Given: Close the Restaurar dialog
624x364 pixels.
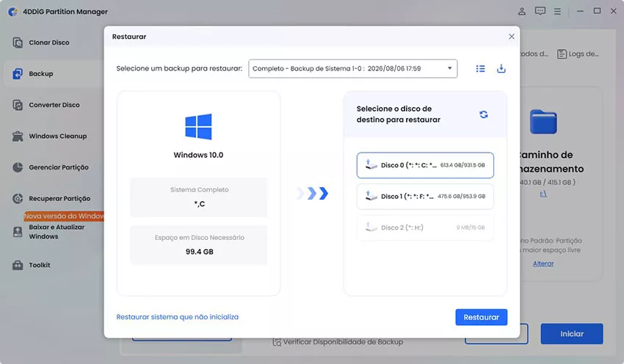Looking at the screenshot, I should (512, 37).
